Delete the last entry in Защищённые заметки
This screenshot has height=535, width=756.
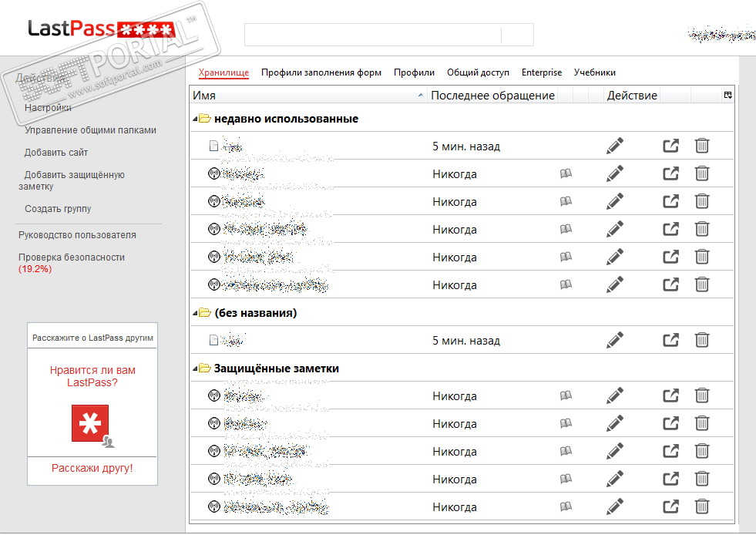702,506
